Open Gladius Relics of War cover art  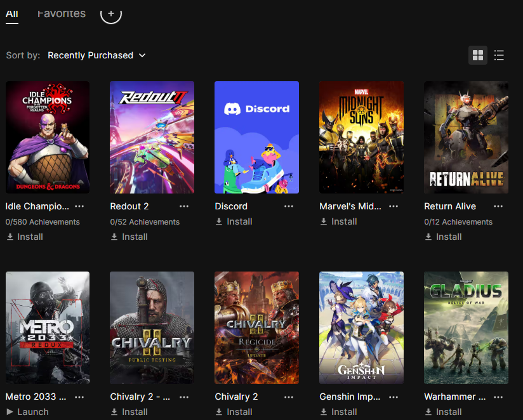467,327
